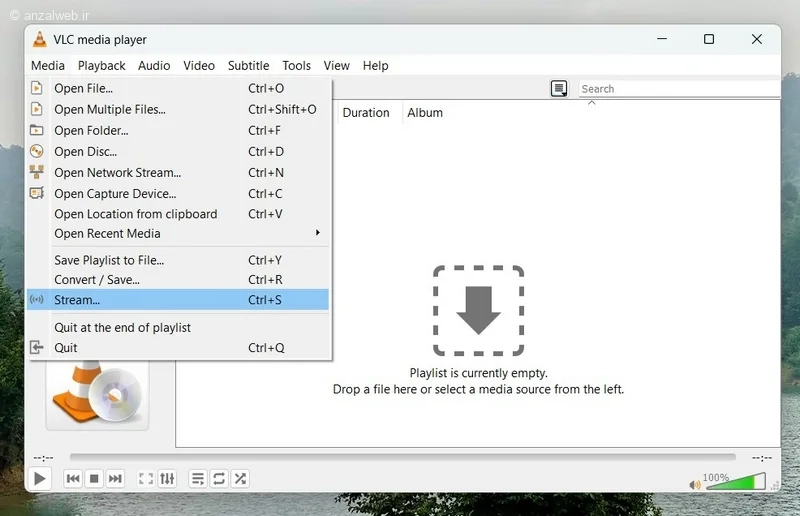Screen dimensions: 800x516
Task: Click the VLC cone album art thumbnail
Action: (97, 394)
